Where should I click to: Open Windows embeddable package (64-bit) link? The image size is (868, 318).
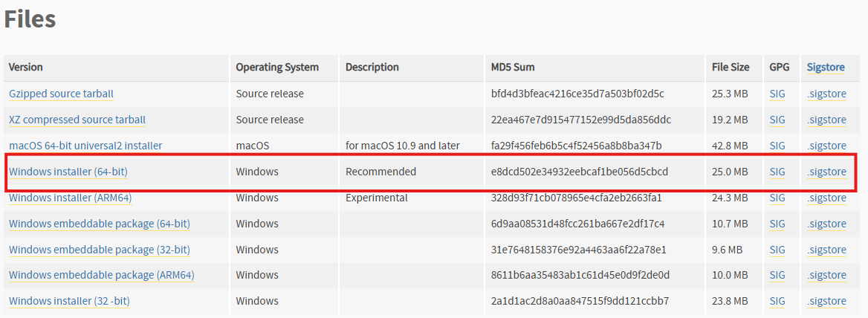100,224
